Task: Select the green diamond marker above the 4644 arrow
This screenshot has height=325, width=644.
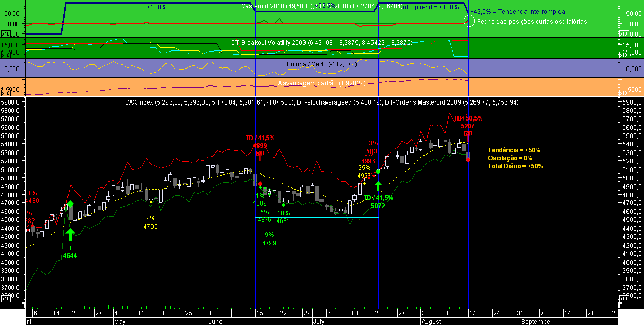Action: [70, 204]
